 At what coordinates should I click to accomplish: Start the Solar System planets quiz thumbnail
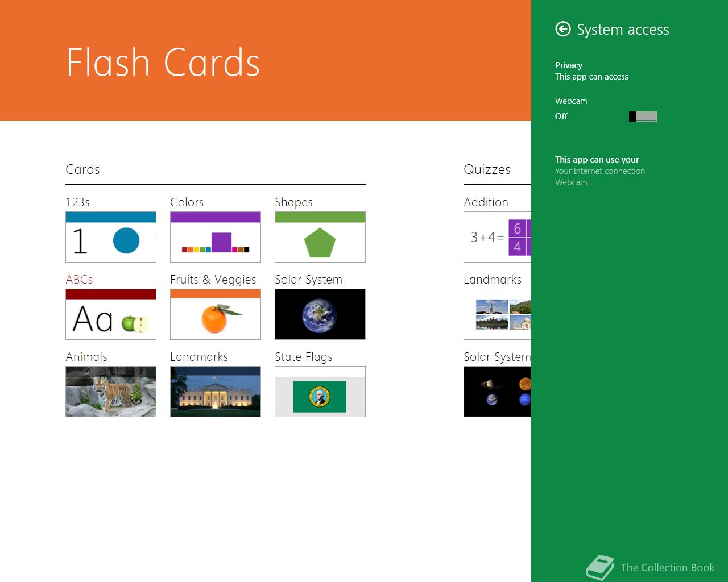click(498, 392)
